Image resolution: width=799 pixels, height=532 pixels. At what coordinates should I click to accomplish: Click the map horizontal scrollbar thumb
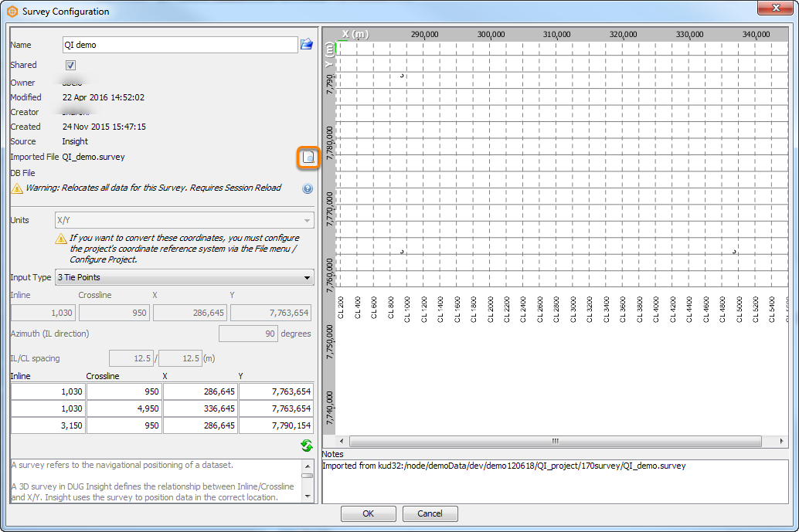[556, 441]
